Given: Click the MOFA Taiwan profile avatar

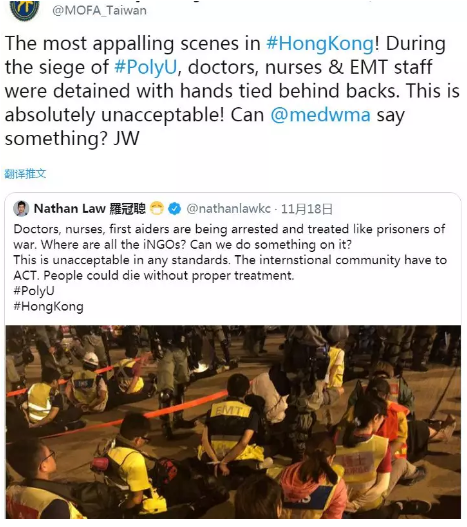Looking at the screenshot, I should click(x=25, y=9).
